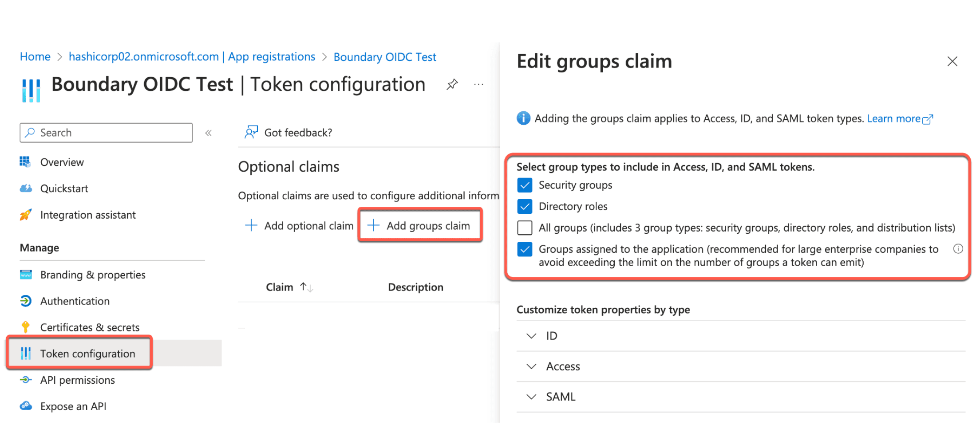Click Got feedback? button
This screenshot has height=425, width=980.
(x=288, y=132)
